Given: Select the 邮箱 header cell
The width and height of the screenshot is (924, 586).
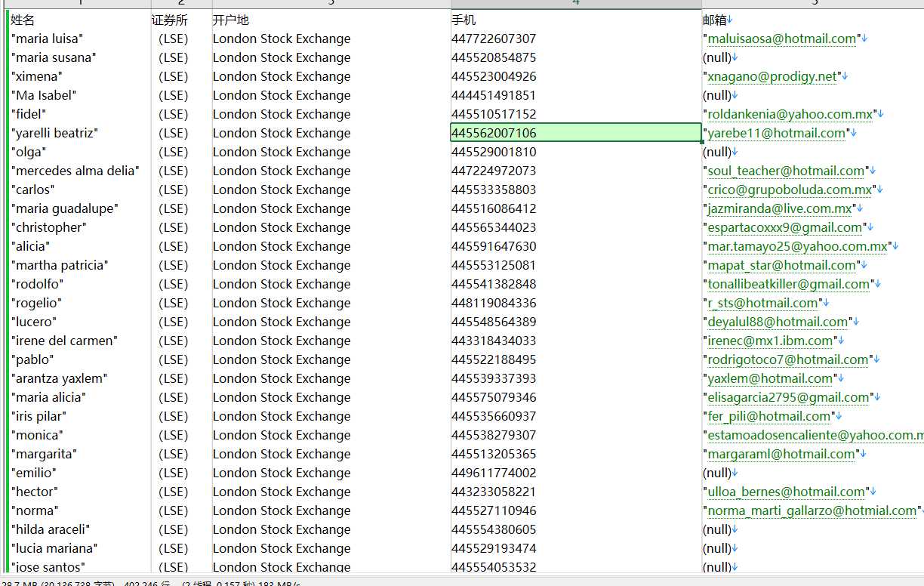Looking at the screenshot, I should [715, 20].
